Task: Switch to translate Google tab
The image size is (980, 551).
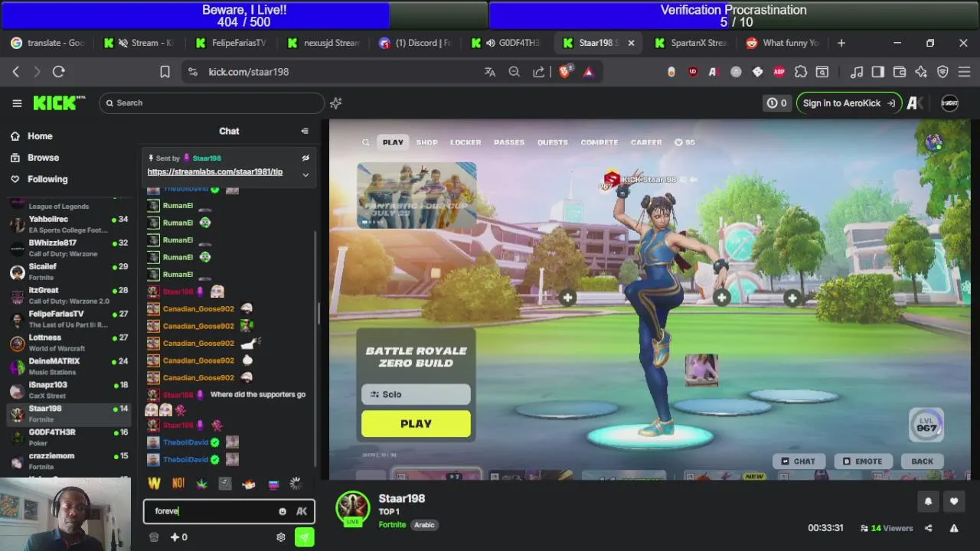Action: coord(48,43)
